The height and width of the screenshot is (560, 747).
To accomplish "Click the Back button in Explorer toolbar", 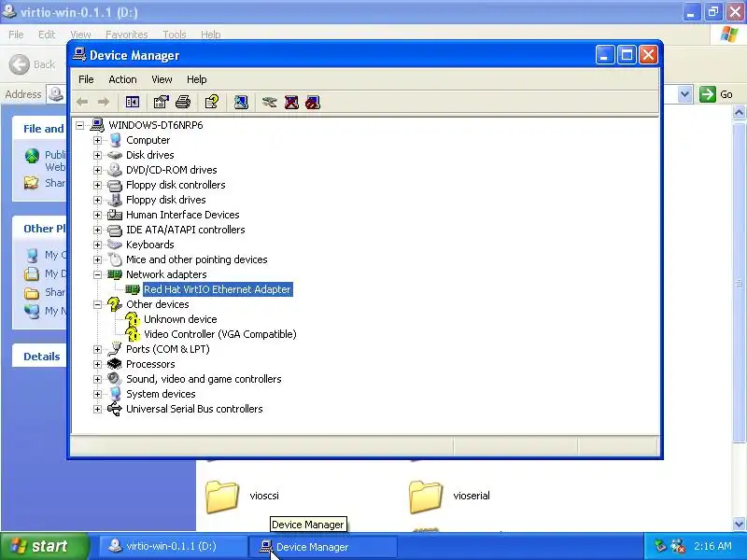I will (x=33, y=64).
